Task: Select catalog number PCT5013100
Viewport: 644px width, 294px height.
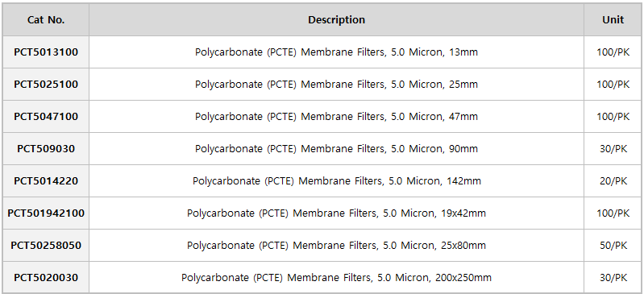Action: tap(46, 52)
